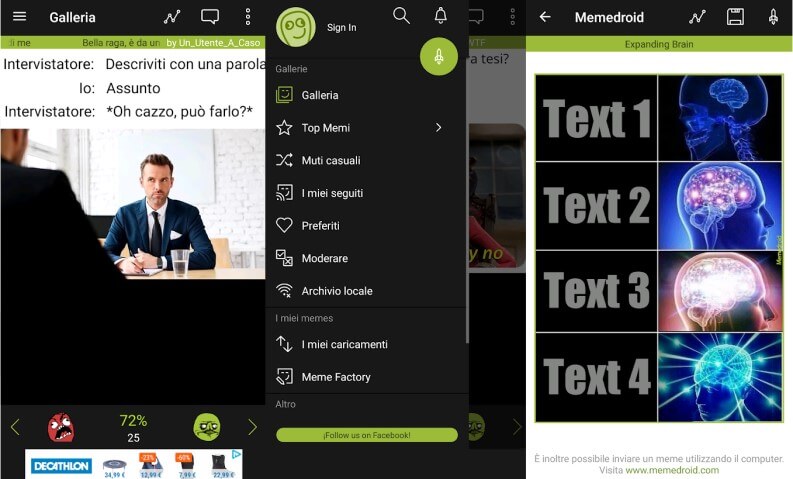Image resolution: width=793 pixels, height=479 pixels.
Task: Click Sign In in the drawer
Action: click(341, 27)
